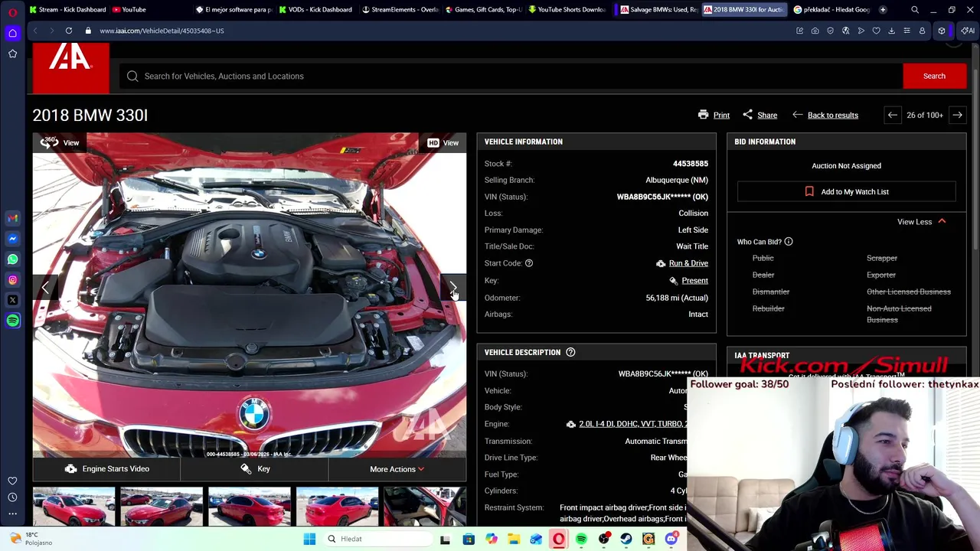Show the next vehicle photo

[452, 287]
